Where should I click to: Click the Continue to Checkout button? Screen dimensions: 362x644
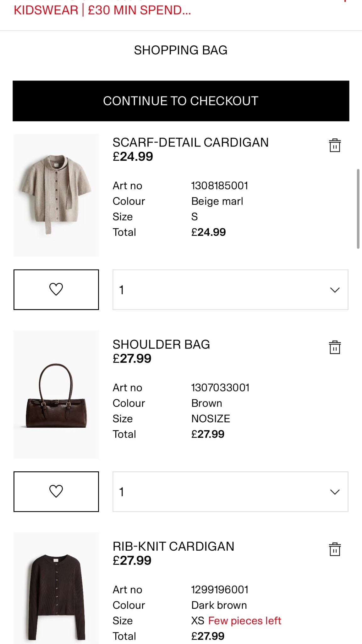coord(181,101)
